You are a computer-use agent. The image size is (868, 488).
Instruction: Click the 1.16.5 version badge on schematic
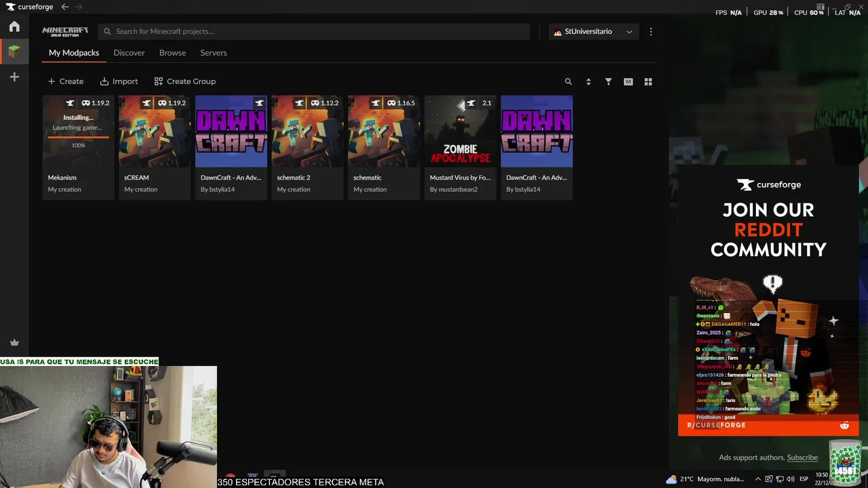pos(401,103)
